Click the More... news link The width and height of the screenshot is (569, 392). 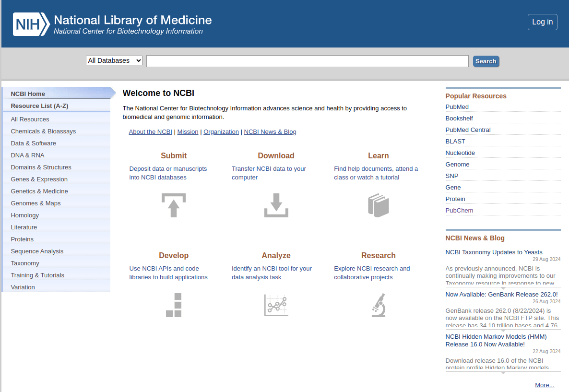coord(545,385)
